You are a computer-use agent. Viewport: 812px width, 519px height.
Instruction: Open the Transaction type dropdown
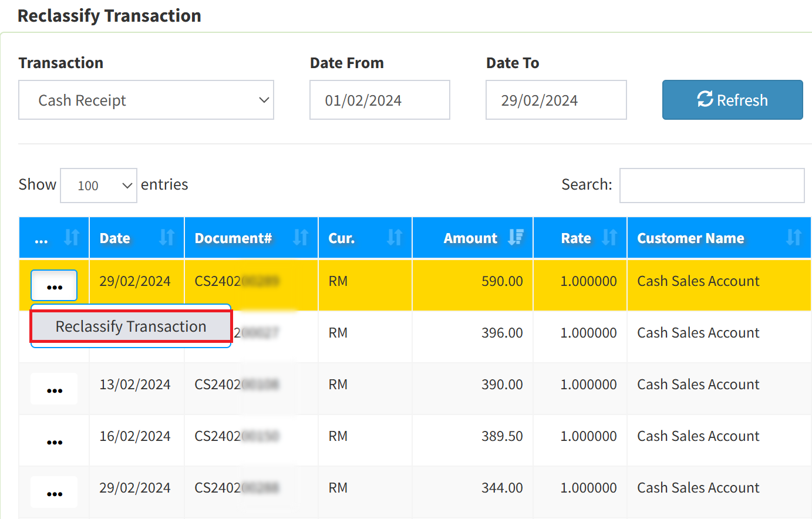click(146, 100)
